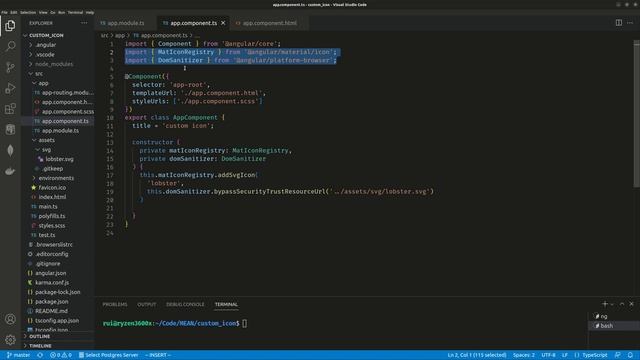This screenshot has width=640, height=360.
Task: Open lobster.svg in the explorer
Action: [x=59, y=159]
